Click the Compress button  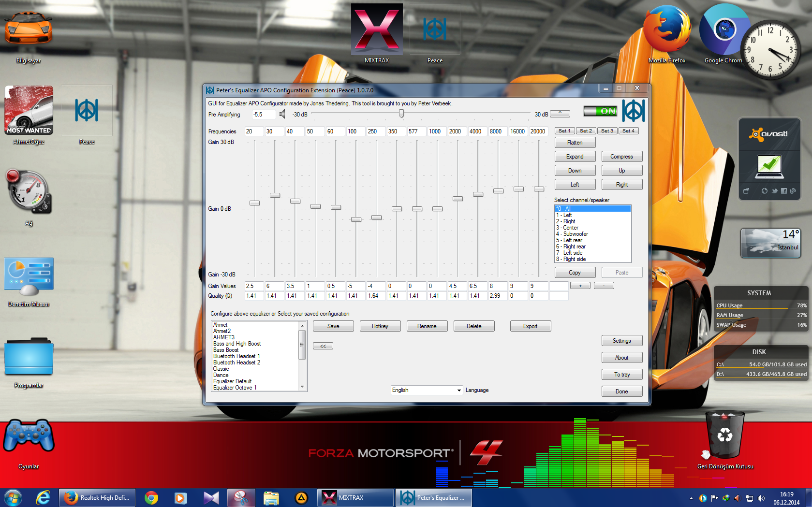click(622, 157)
